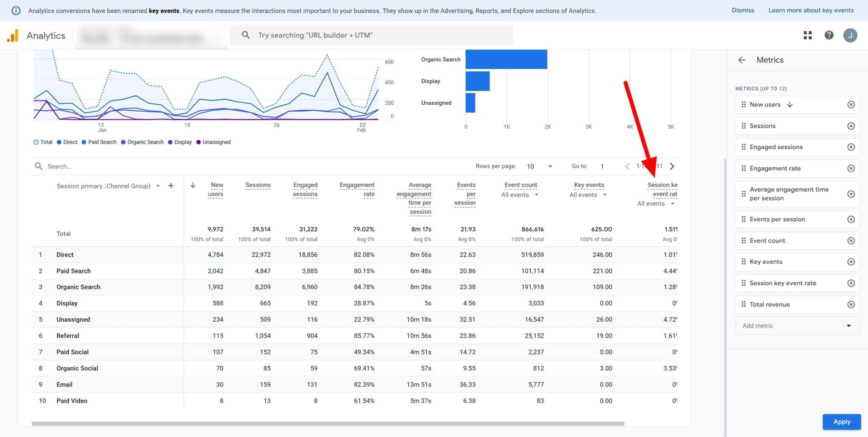Viewport: 868px width, 437px height.
Task: Click the Apply button
Action: [841, 422]
